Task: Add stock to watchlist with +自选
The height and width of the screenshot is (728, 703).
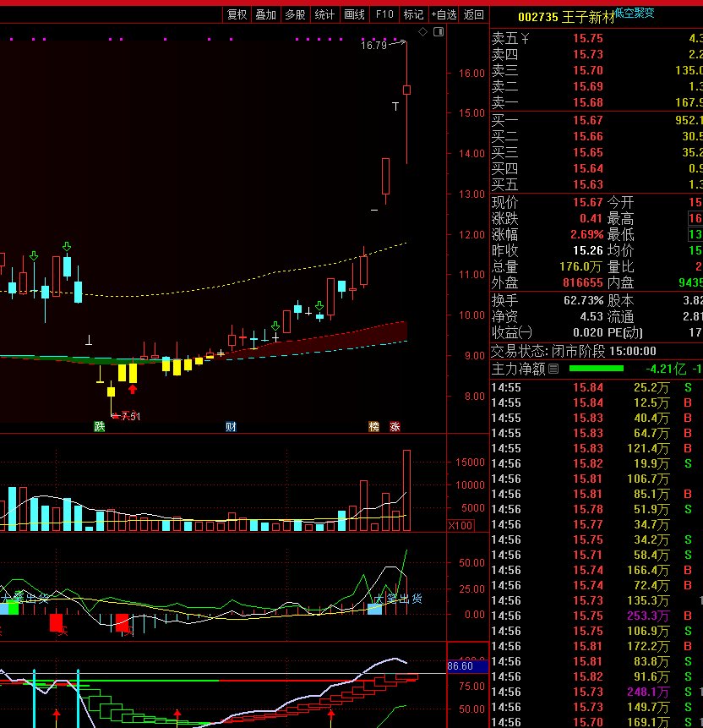Action: 444,14
